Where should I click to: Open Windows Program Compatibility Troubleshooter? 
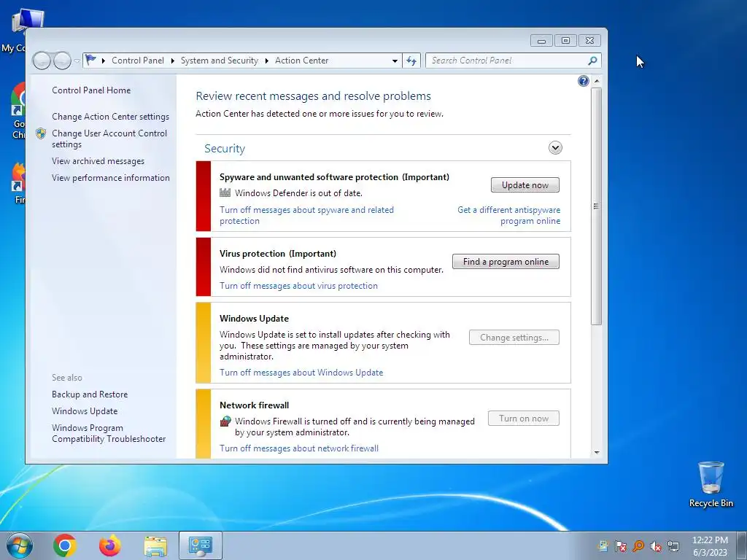pyautogui.click(x=109, y=433)
